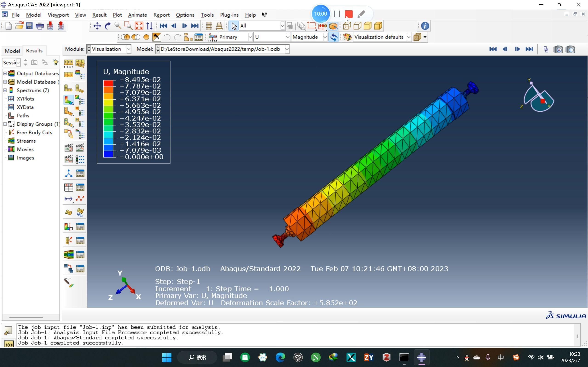Toggle the lightbulb filter in Results tree
Viewport: 588px width, 367px height.
[56, 62]
